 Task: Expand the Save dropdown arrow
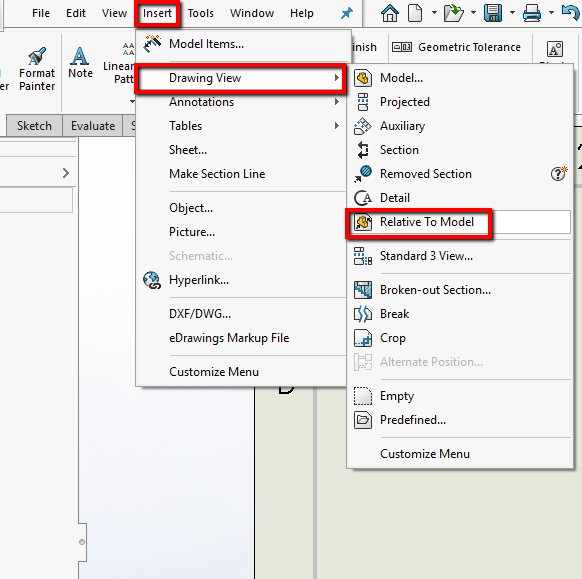513,13
